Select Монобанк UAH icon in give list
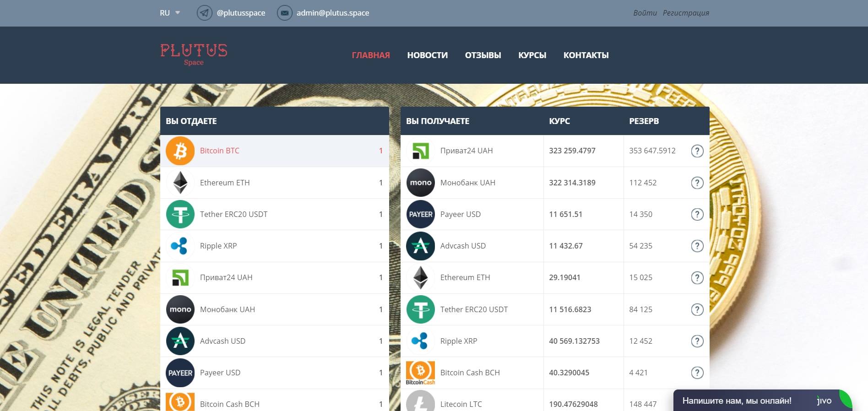868x411 pixels. pos(180,309)
